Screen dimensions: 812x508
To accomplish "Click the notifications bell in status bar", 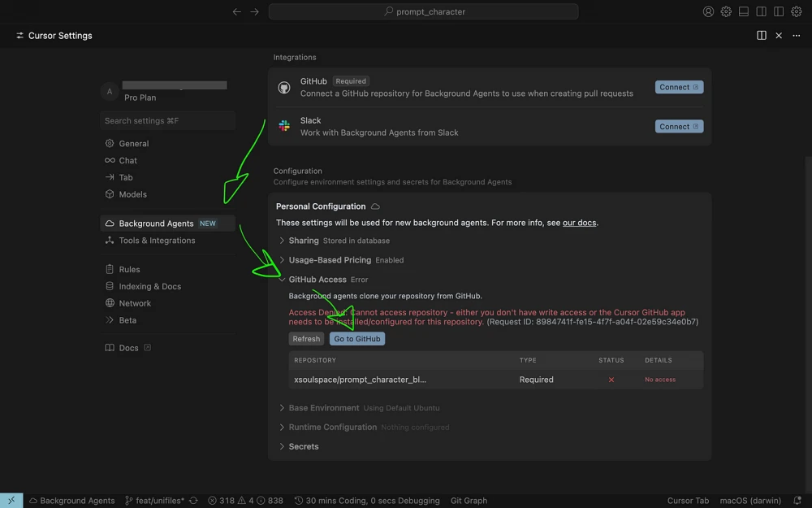I will click(798, 501).
